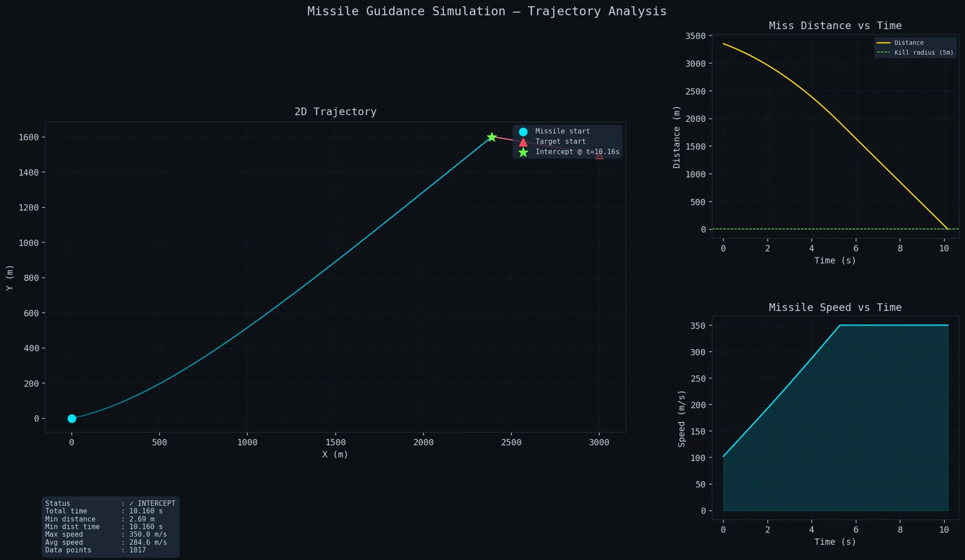
Task: Click the yellow line sample beside the Distance legend entry
Action: (x=884, y=43)
